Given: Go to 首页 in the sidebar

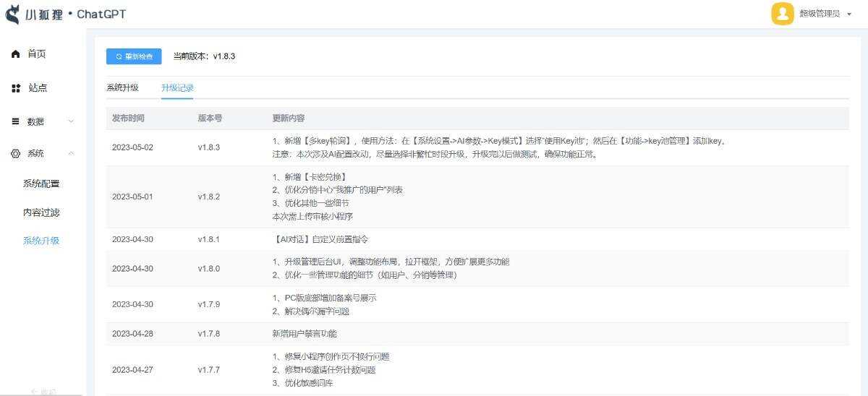Looking at the screenshot, I should [37, 54].
